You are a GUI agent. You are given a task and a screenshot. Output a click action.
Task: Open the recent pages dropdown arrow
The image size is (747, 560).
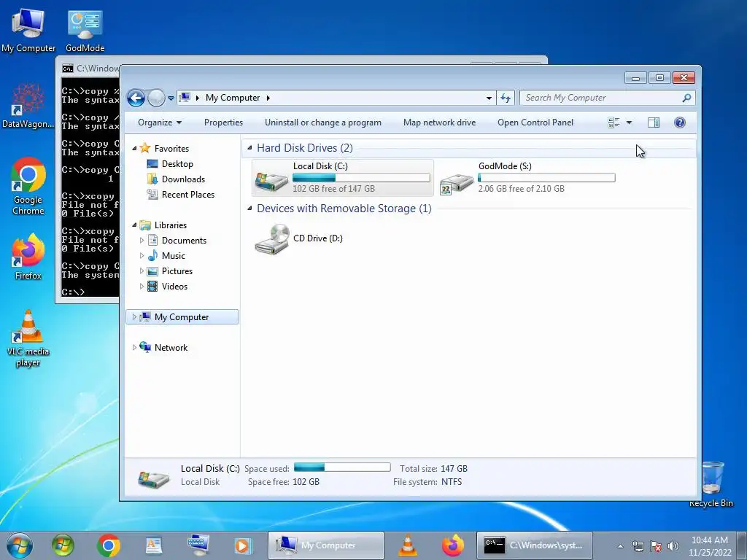click(x=171, y=98)
